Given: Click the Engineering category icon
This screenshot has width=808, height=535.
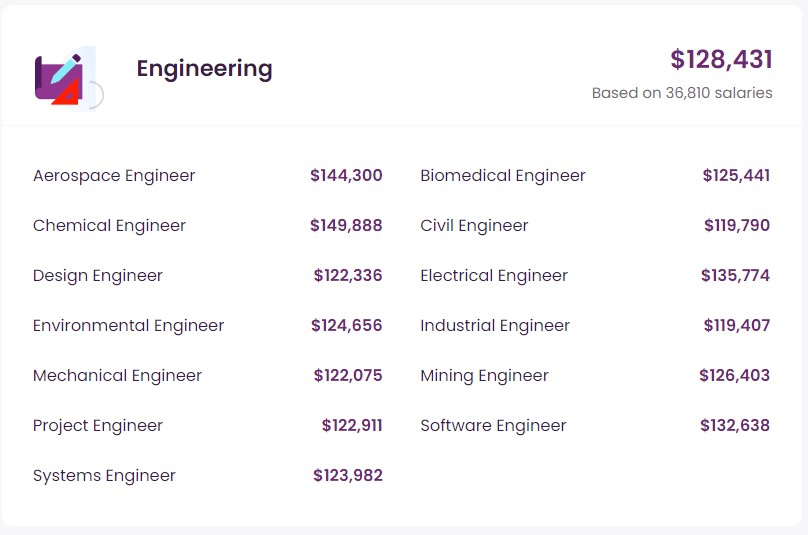Looking at the screenshot, I should point(67,78).
